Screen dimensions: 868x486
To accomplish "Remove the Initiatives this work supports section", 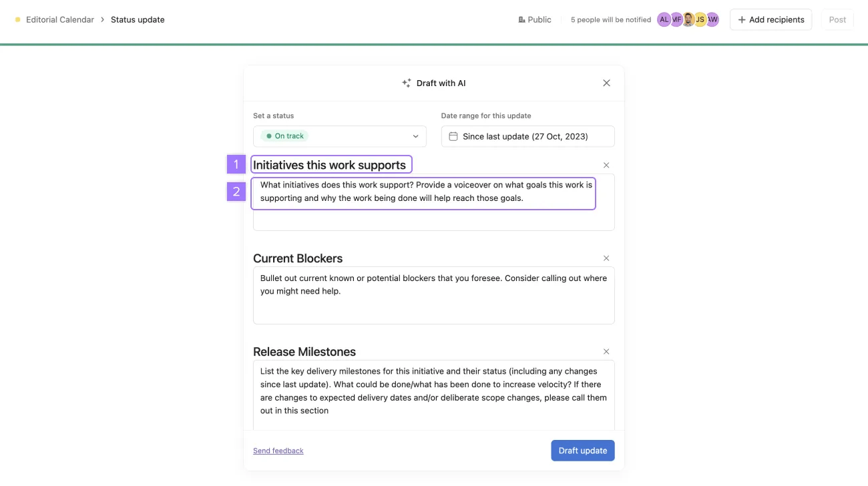I will coord(606,165).
